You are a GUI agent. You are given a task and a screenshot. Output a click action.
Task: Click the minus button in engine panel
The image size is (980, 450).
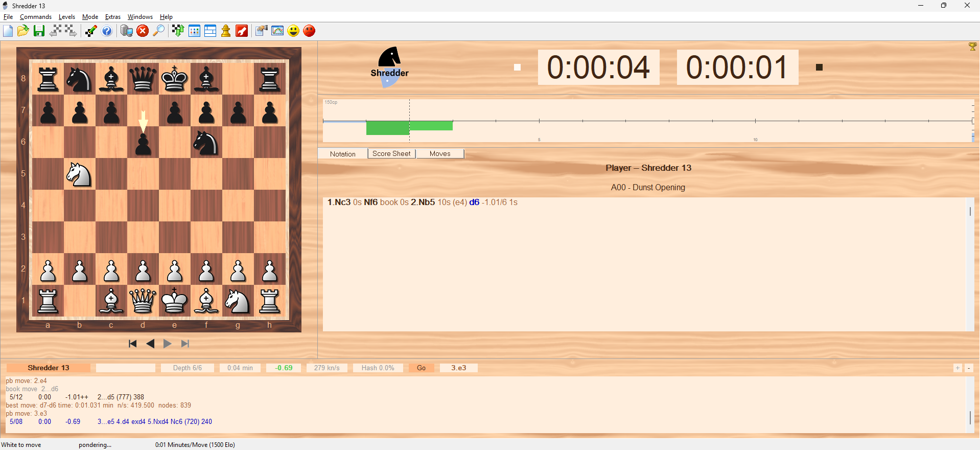pyautogui.click(x=969, y=368)
